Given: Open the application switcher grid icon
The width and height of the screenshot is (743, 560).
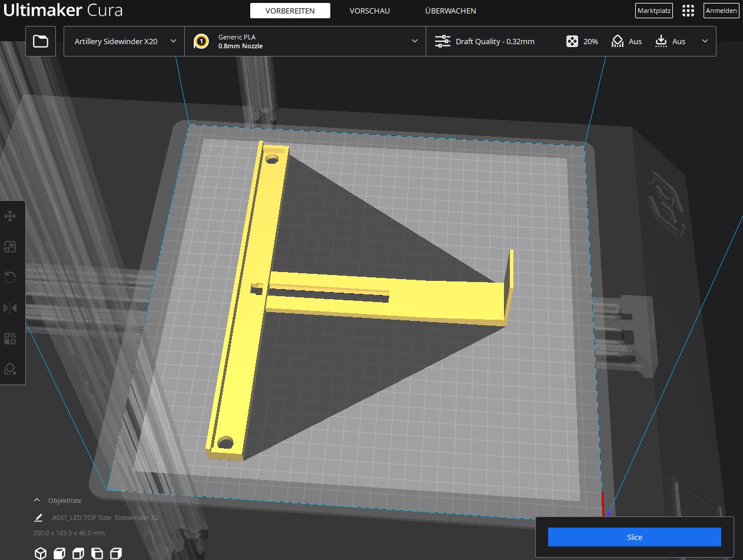Looking at the screenshot, I should click(x=688, y=11).
